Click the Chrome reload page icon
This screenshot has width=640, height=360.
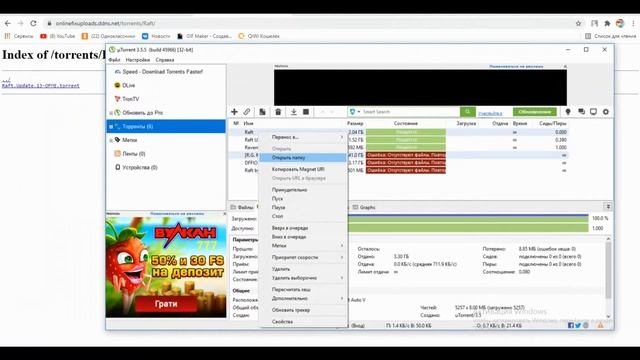[33, 24]
